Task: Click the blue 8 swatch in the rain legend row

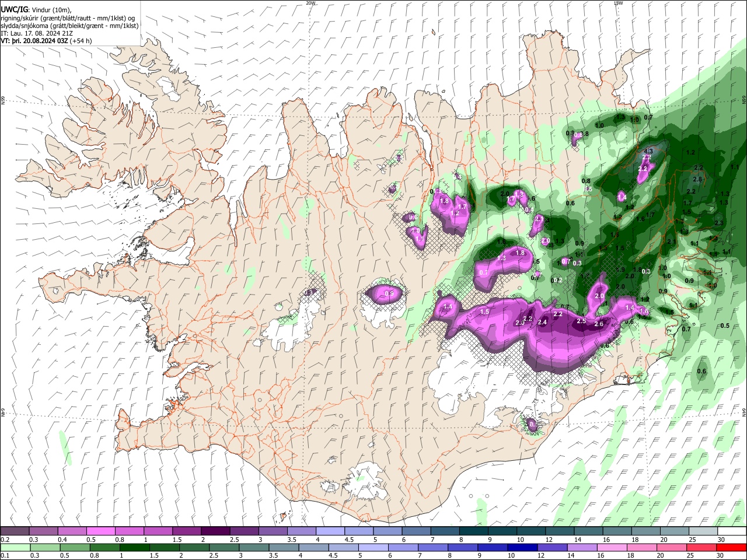Action: [x=463, y=547]
